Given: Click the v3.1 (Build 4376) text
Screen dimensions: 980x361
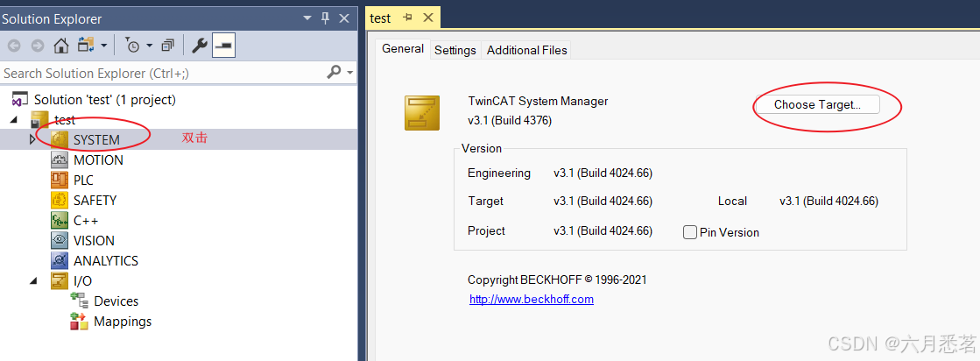Looking at the screenshot, I should tap(510, 120).
